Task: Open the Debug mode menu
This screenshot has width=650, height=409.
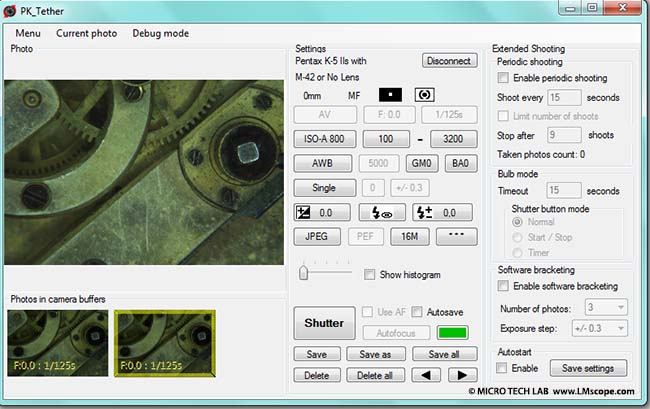Action: [x=160, y=33]
